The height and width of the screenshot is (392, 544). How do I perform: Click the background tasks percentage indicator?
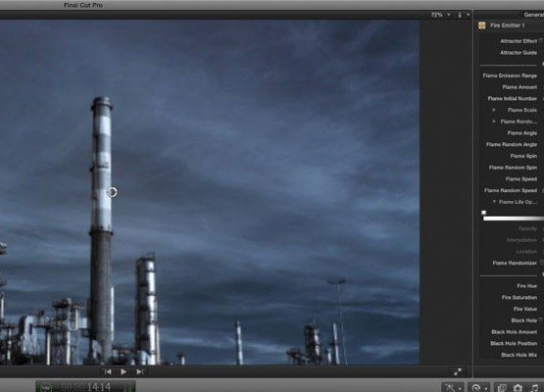tap(46, 387)
